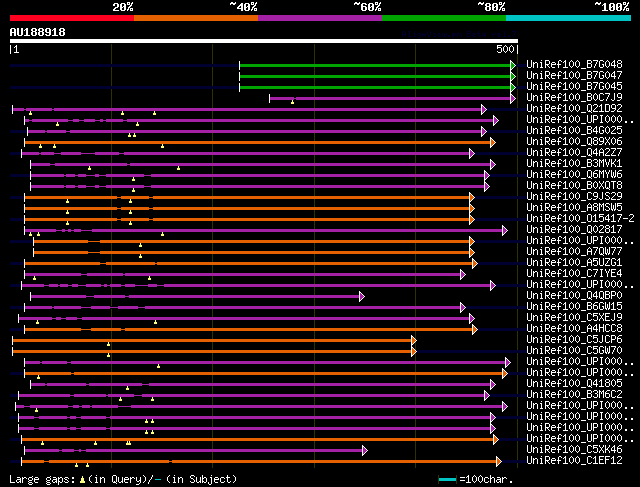Select the green alignment bar for B7G048
This screenshot has height=487, width=640.
375,65
